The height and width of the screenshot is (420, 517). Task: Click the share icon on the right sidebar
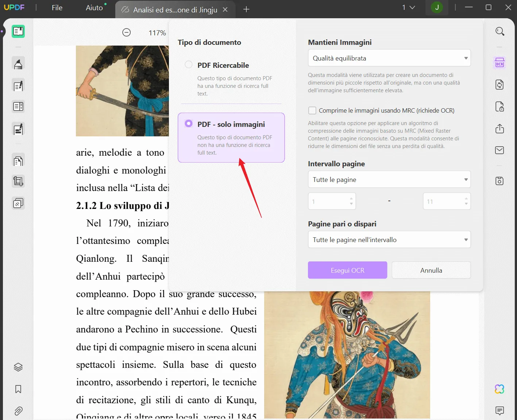click(x=499, y=128)
